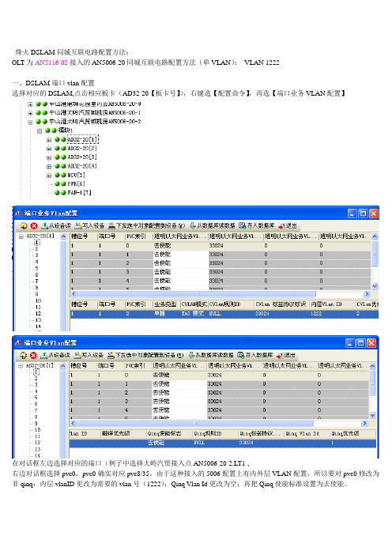Select AD32-20[1] in the device tree
This screenshot has width=392, height=555.
pyautogui.click(x=82, y=139)
